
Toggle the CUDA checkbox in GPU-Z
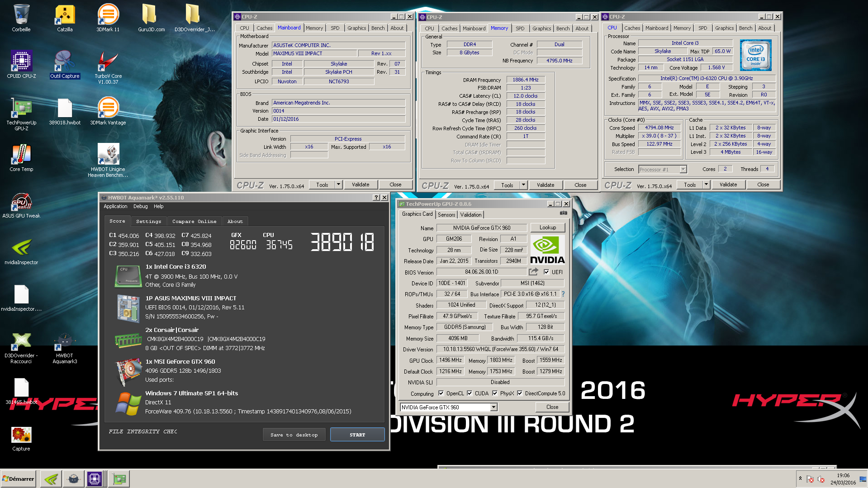point(470,393)
